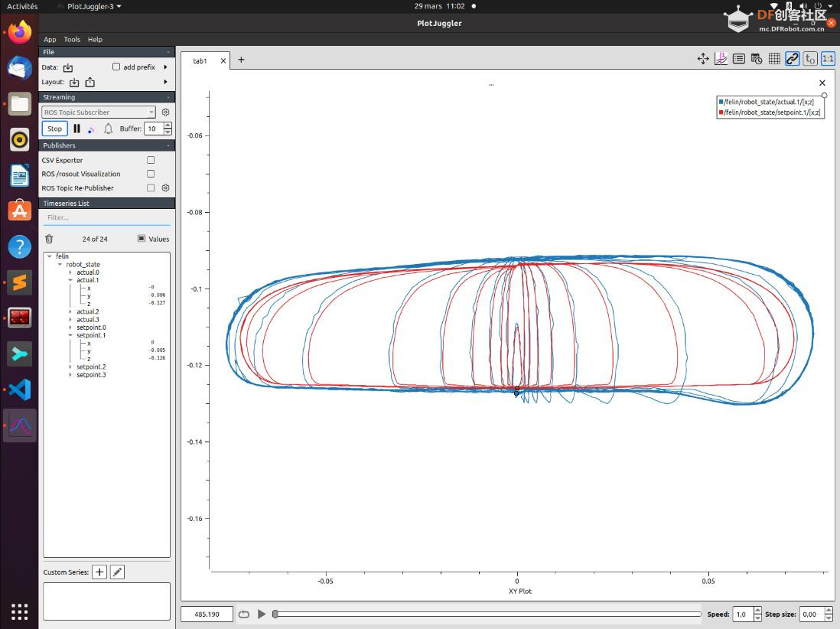The image size is (840, 629).
Task: Toggle the link axes chain icon
Action: [x=793, y=59]
